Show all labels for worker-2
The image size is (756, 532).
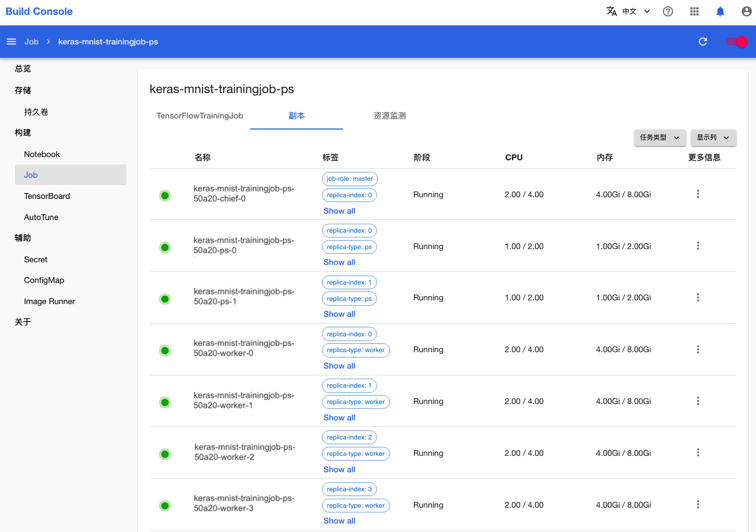(339, 470)
